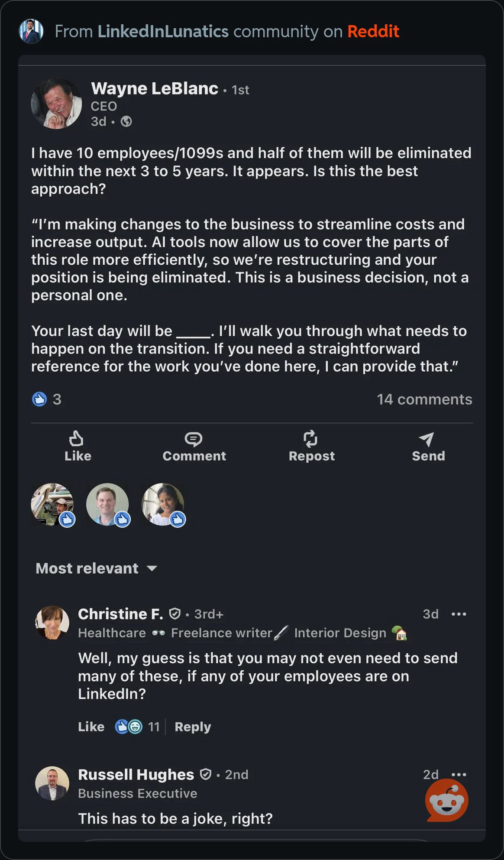Reply to Christine F.'s comment
Viewport: 504px width, 860px height.
tap(193, 727)
